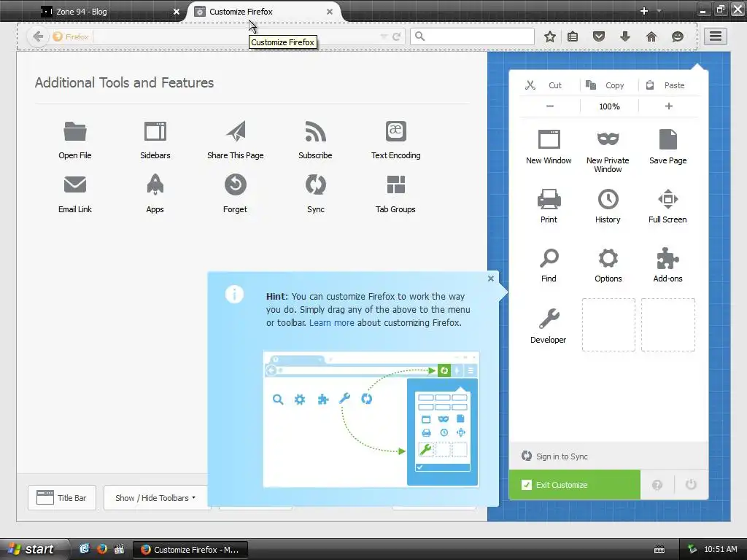Click the back arrow navigation button

point(38,36)
